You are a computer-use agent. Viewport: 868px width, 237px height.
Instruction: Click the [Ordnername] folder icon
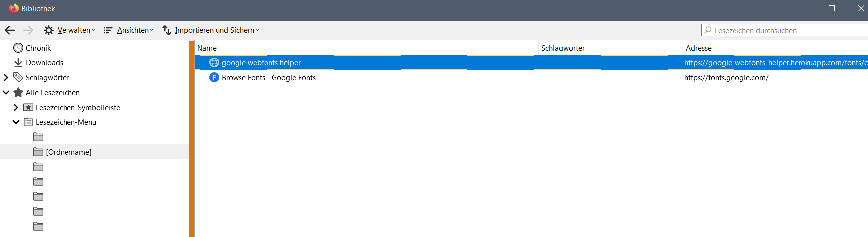click(38, 152)
